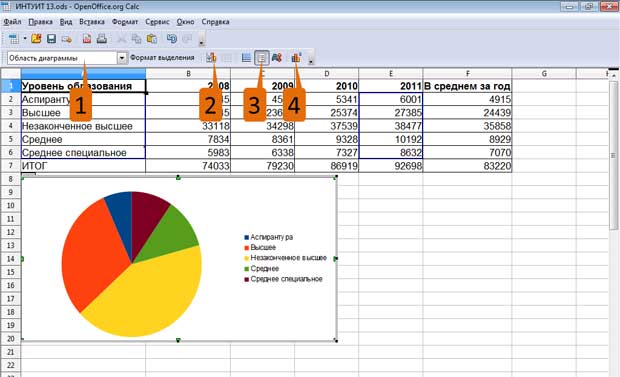The image size is (620, 377).
Task: Select the cell with value 83220
Action: pos(467,166)
